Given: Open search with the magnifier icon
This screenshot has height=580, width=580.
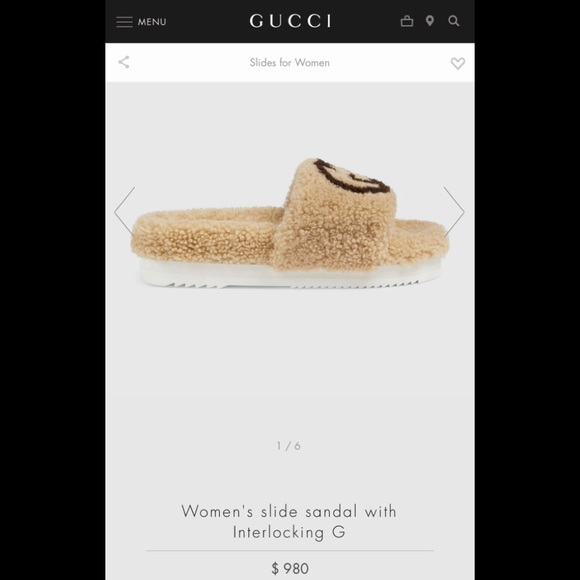Looking at the screenshot, I should coord(454,21).
